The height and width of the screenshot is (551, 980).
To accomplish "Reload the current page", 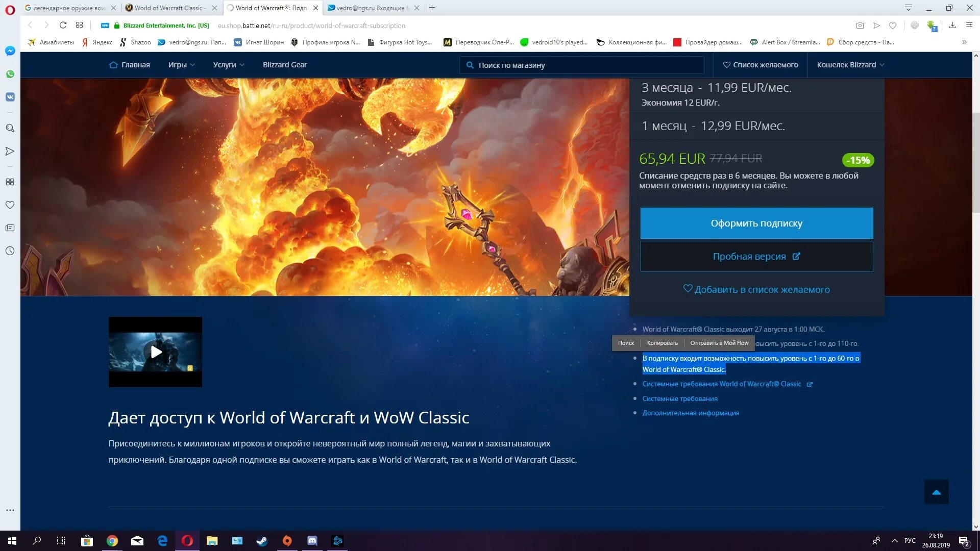I will coord(63,25).
